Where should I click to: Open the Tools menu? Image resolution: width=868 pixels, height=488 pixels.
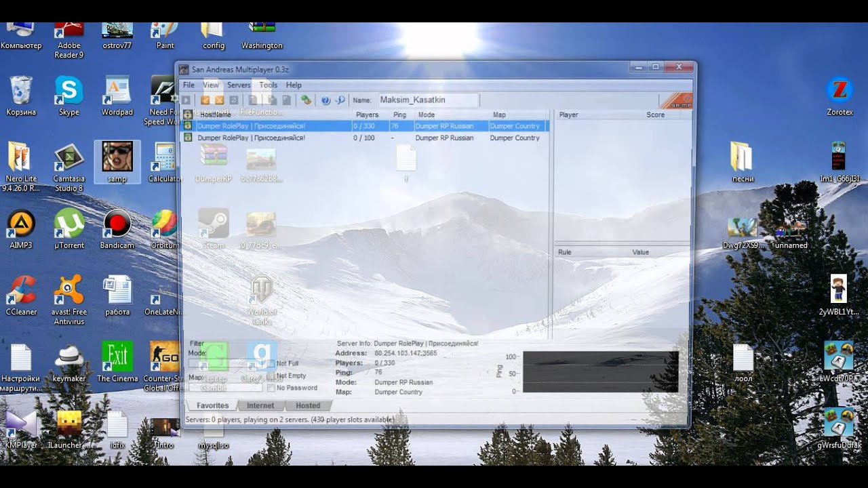pyautogui.click(x=268, y=85)
